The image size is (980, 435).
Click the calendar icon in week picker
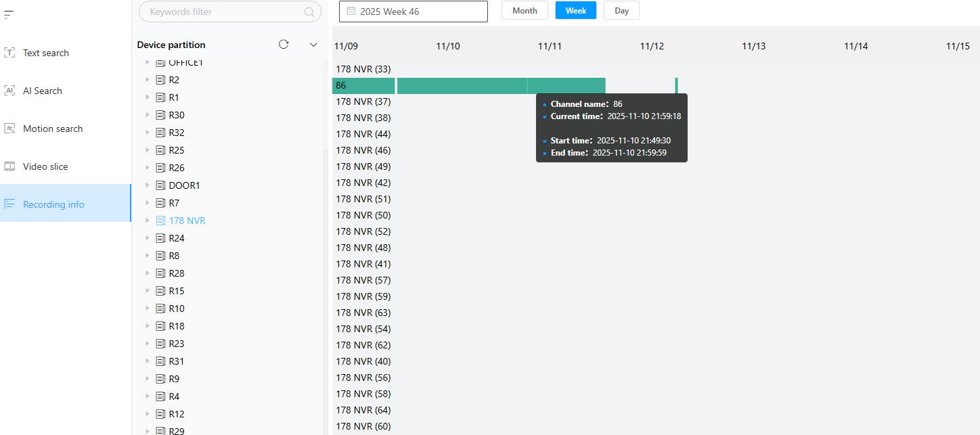click(351, 12)
